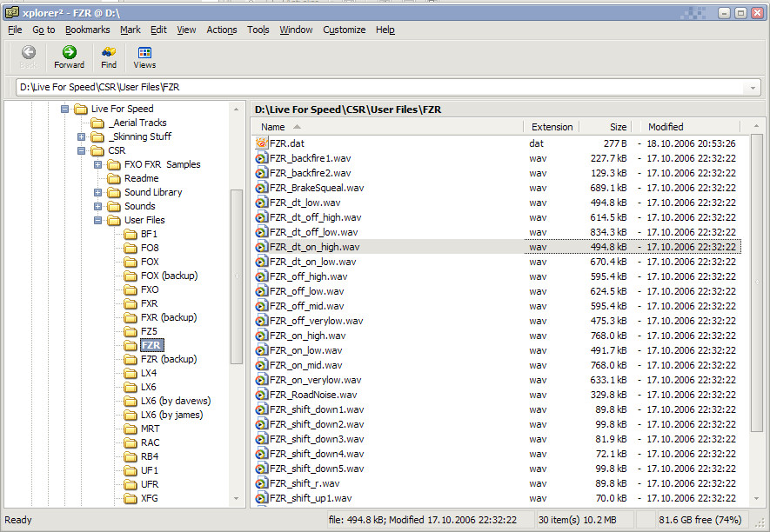
Task: Click the folder tree scroll down arrow
Action: [237, 499]
